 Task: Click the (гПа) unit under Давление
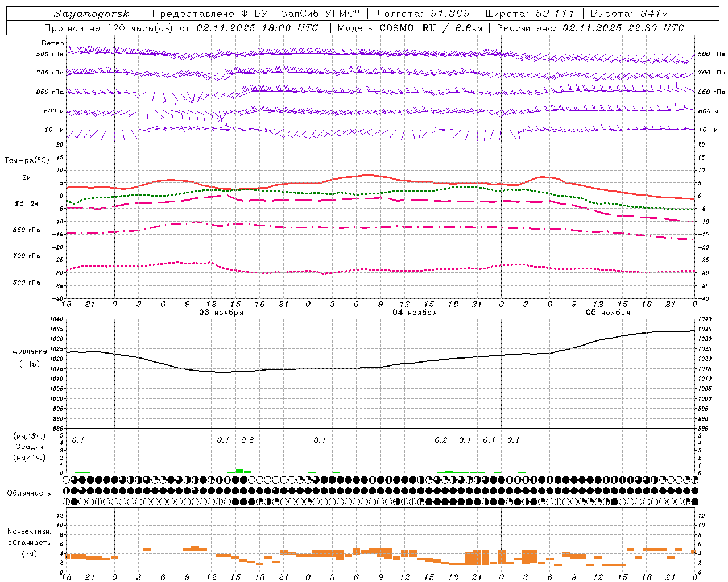(29, 364)
